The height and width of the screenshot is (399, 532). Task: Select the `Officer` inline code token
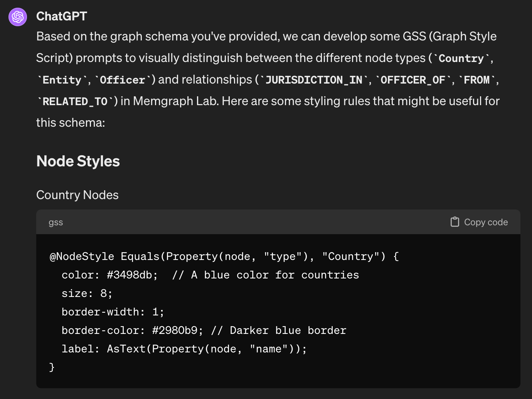point(123,80)
